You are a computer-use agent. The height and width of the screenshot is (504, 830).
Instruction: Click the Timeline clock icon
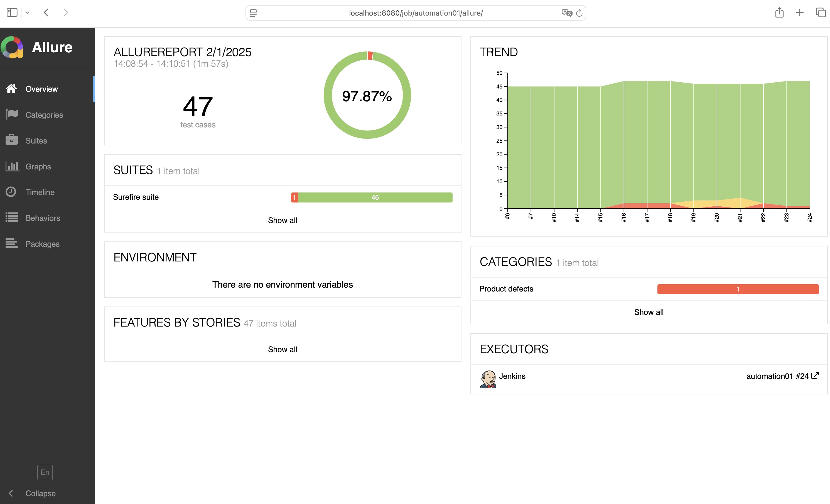[x=11, y=192]
